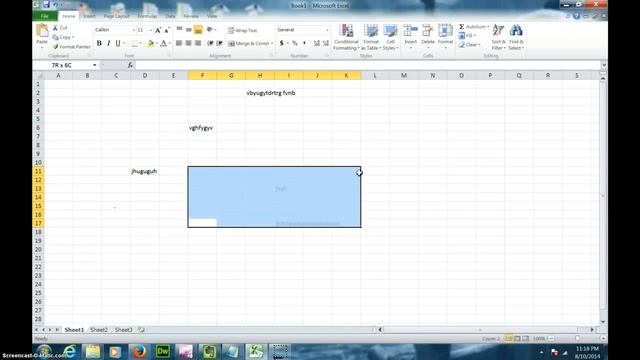Switch to Sheet3 tab
The width and height of the screenshot is (640, 360).
(x=124, y=330)
